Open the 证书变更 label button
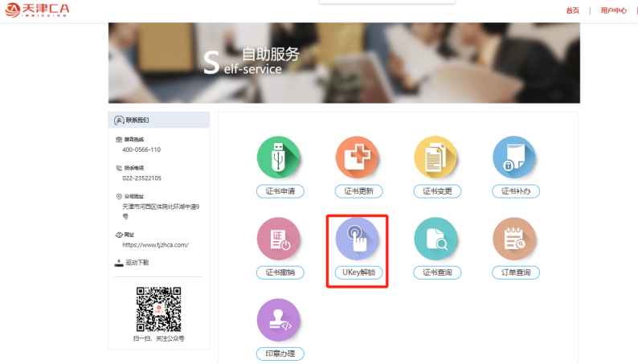 437,191
